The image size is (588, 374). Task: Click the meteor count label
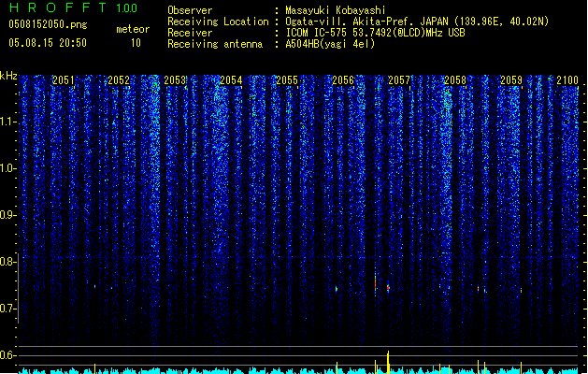click(133, 29)
